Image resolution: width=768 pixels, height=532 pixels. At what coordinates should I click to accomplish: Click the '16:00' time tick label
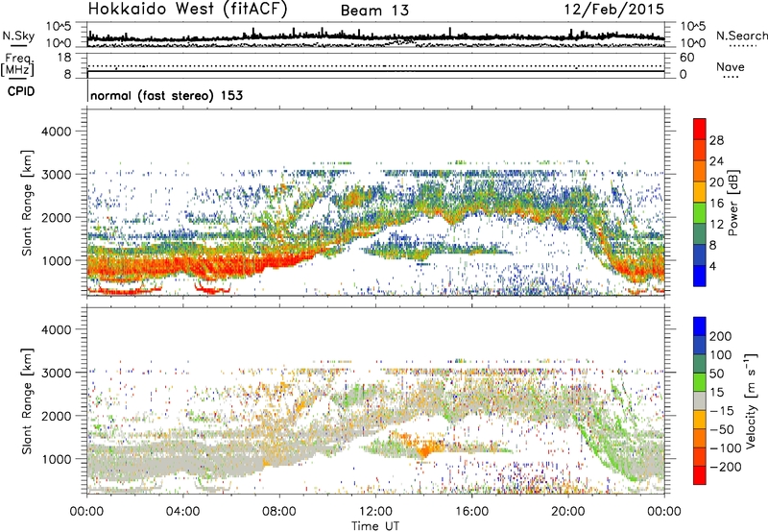(x=471, y=512)
